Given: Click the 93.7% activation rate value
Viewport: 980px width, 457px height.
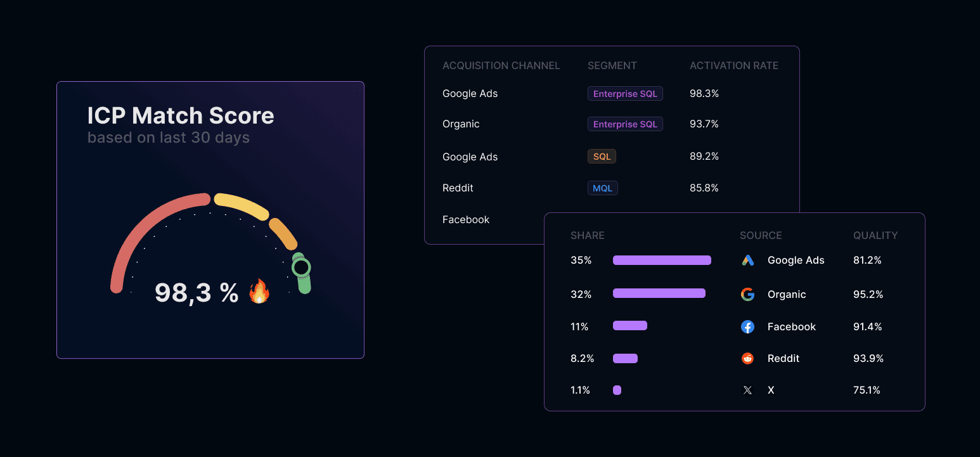Looking at the screenshot, I should tap(704, 124).
